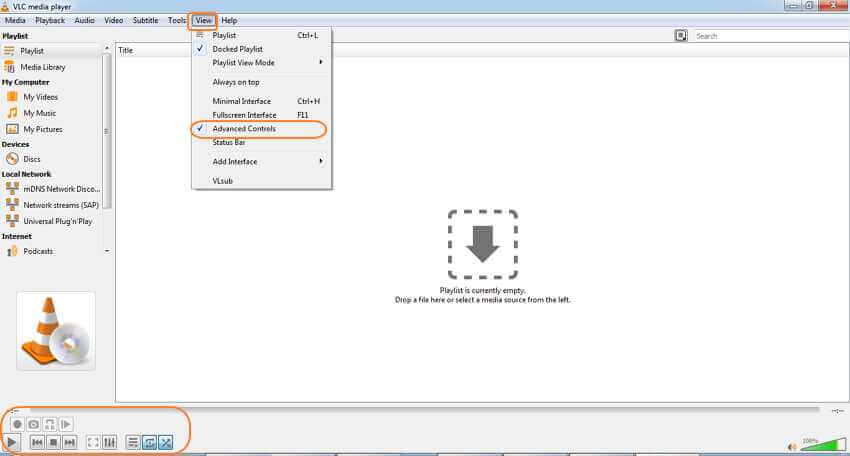Open extended settings equalizer button
Viewport: 850px width, 456px height.
[110, 442]
